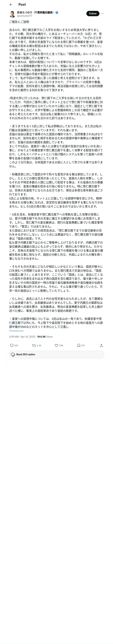Click the back arrow beside Post
The width and height of the screenshot is (113, 644).
coord(11,5)
